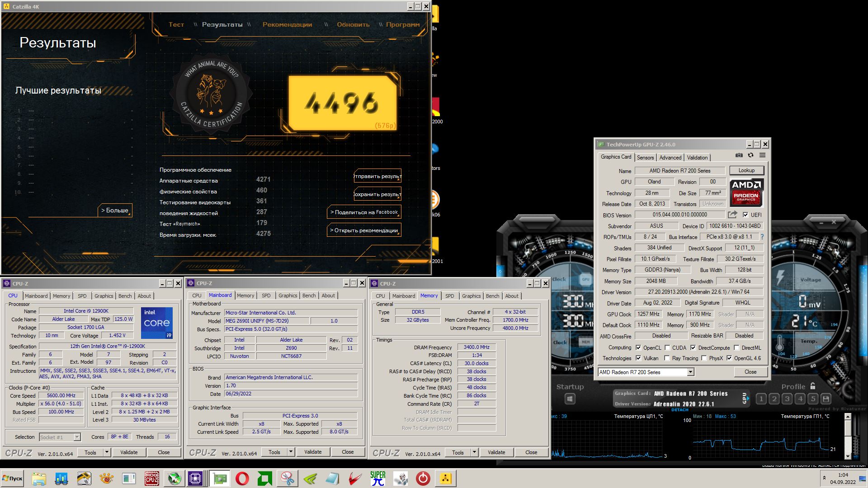Viewport: 868px width, 488px height.
Task: Switch to the Sensors tab in GPU-Z
Action: [645, 158]
